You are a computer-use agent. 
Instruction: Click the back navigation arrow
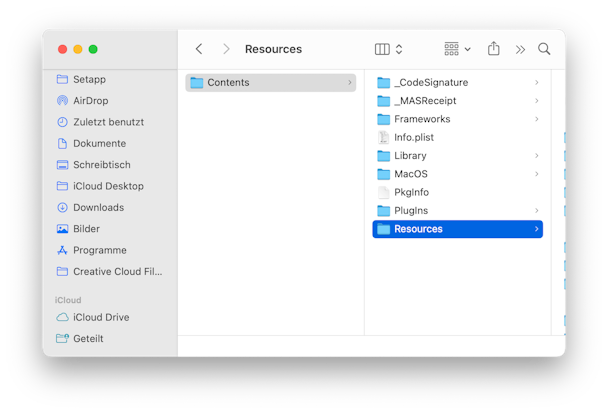(199, 49)
